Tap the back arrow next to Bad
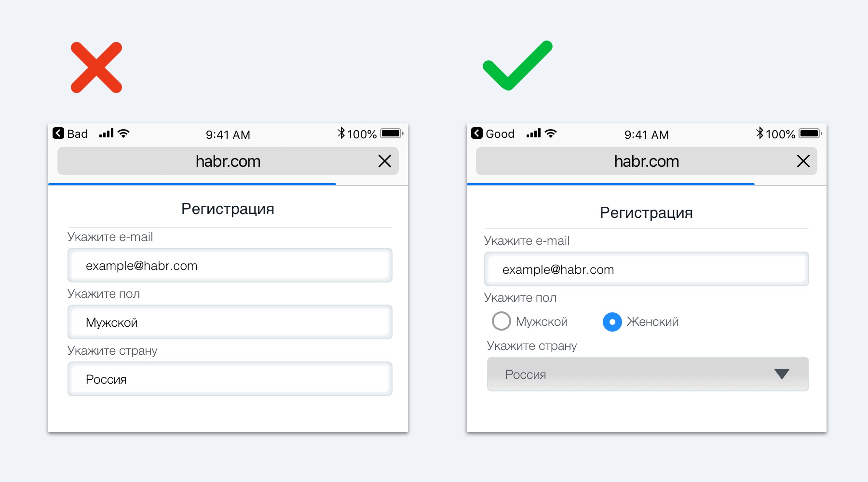This screenshot has width=868, height=482. coord(58,134)
